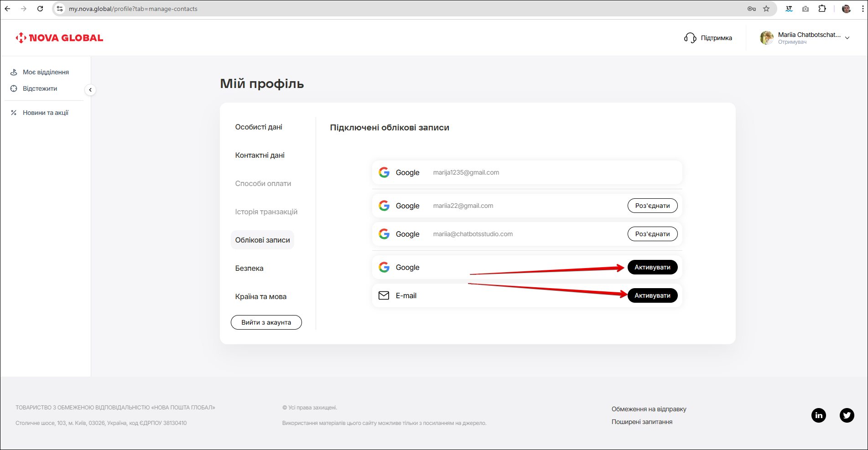
Task: Open the browser extensions puzzle icon
Action: pos(822,9)
